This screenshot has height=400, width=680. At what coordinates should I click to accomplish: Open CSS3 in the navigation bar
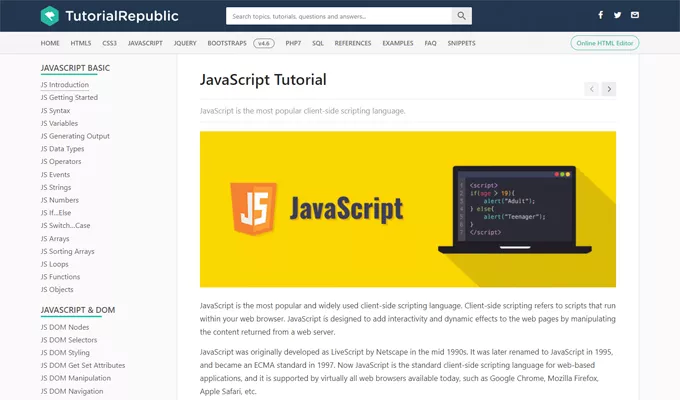pos(109,43)
